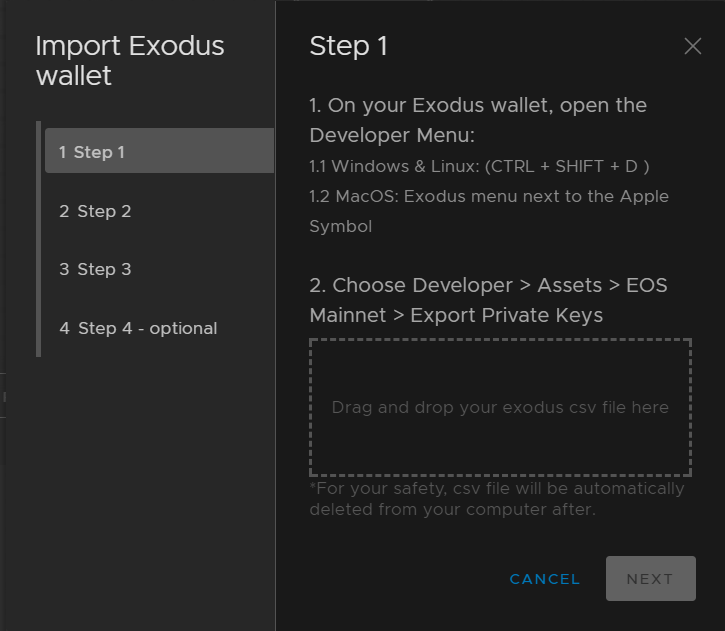Close the Import Exodus wallet dialog
Viewport: 725px width, 631px height.
(692, 47)
